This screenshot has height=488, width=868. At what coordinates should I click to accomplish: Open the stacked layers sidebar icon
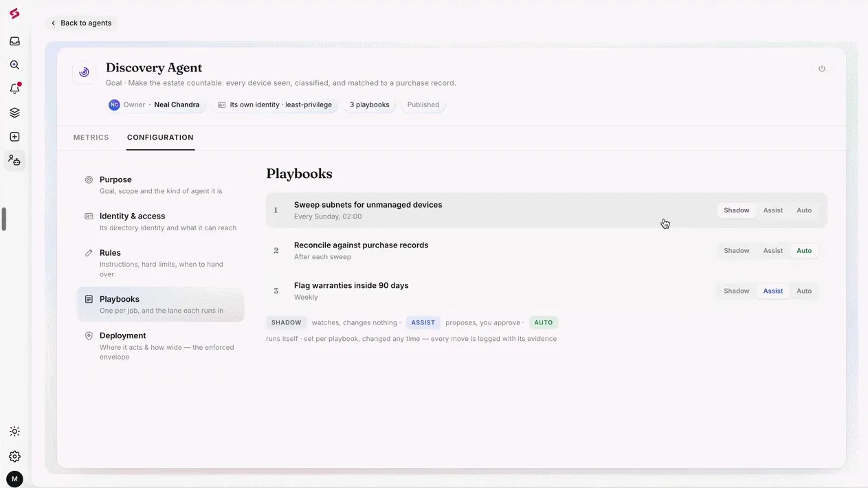click(x=14, y=113)
